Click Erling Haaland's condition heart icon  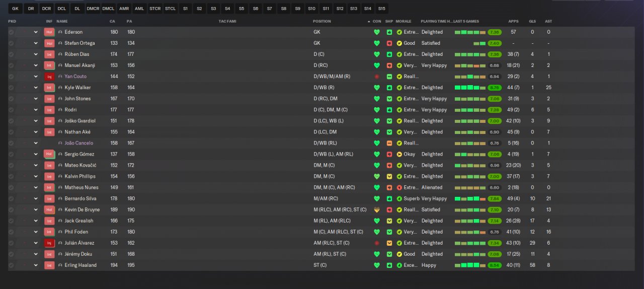point(377,265)
